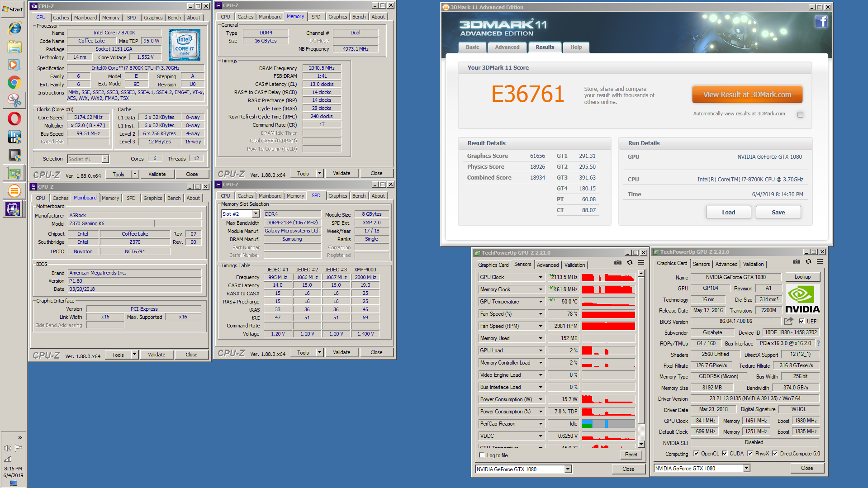
Task: Enable the Log to file checkbox
Action: tap(482, 455)
